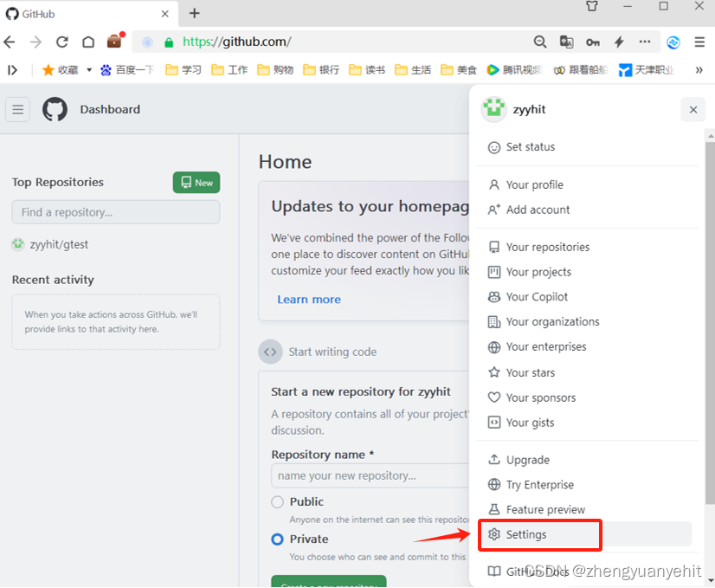The height and width of the screenshot is (588, 715).
Task: Select Try Enterprise
Action: point(589,484)
